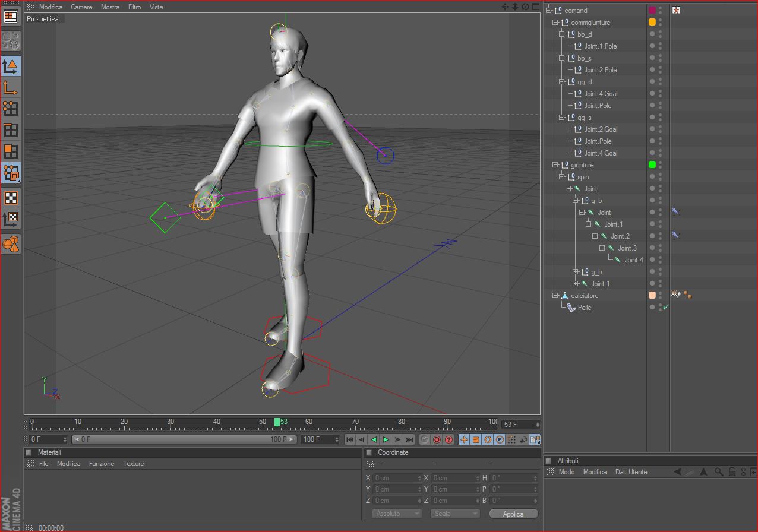Select the Edges mode tool

(x=11, y=129)
